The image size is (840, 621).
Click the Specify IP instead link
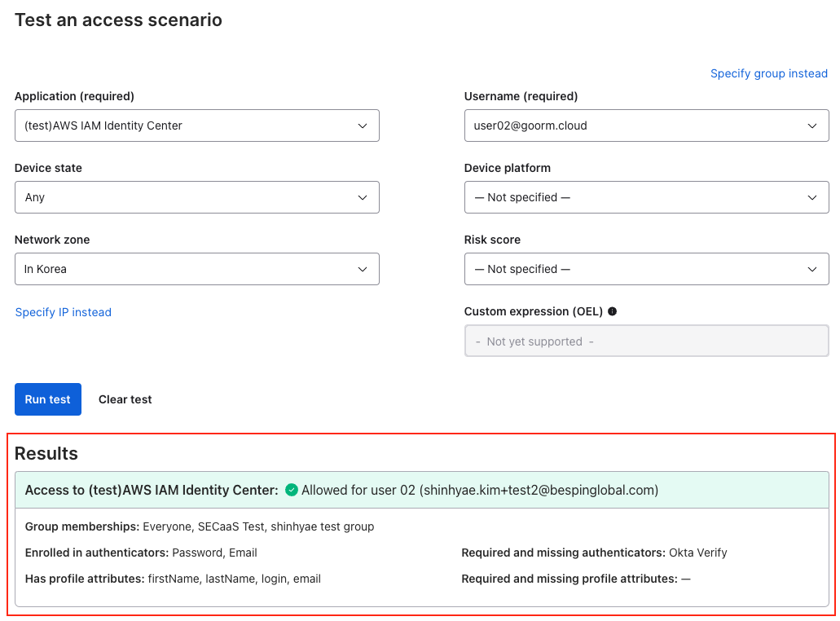point(64,312)
